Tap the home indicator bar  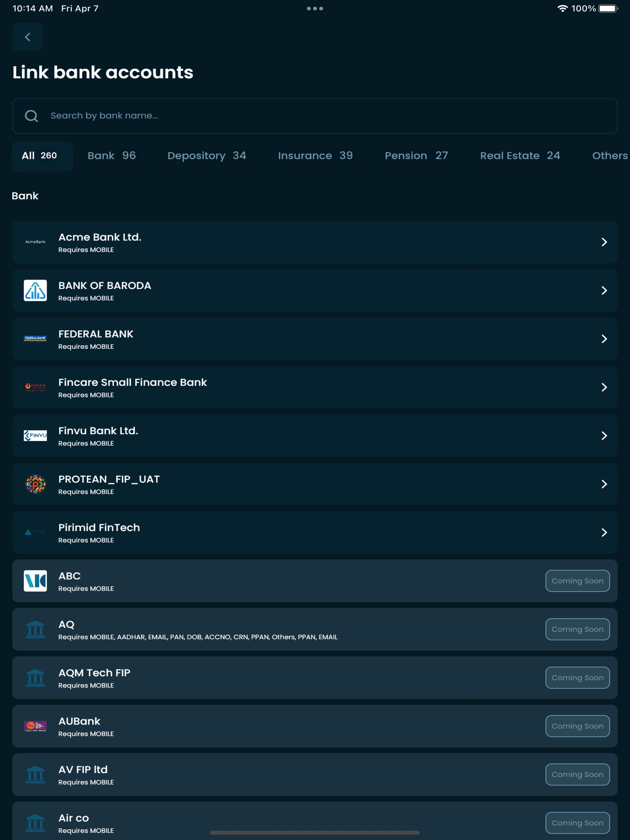coord(315,832)
